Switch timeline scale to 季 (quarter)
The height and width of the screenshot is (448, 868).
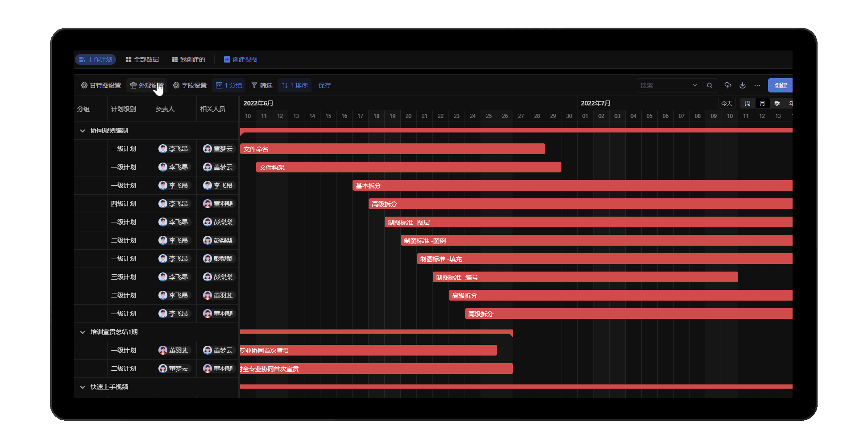[x=777, y=103]
